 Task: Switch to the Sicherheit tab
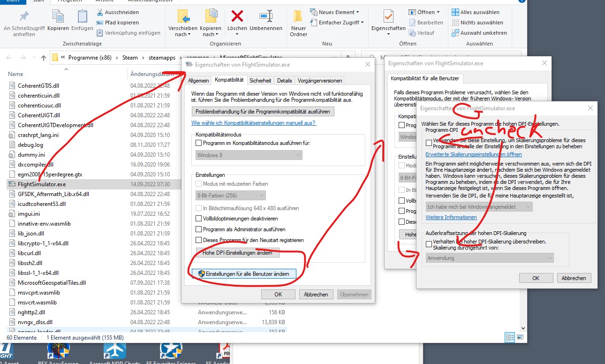[x=260, y=81]
